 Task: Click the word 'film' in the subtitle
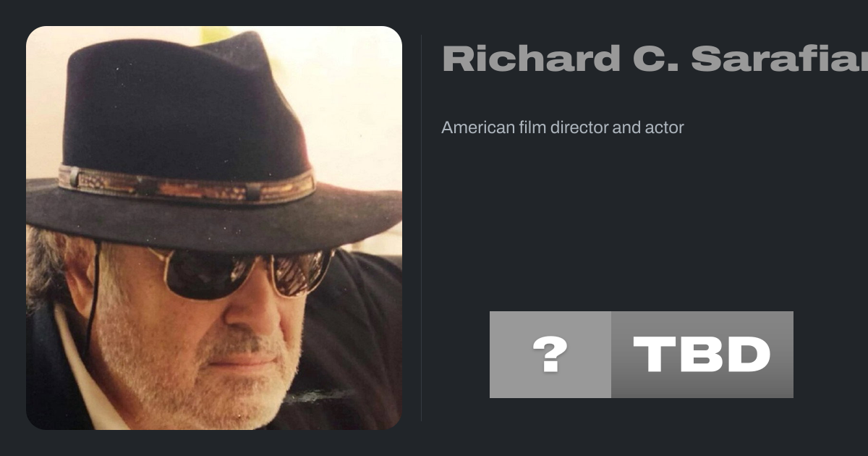pyautogui.click(x=532, y=127)
